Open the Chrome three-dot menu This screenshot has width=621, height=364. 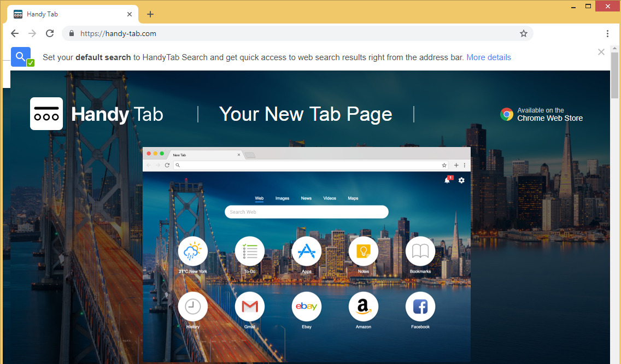coord(607,34)
